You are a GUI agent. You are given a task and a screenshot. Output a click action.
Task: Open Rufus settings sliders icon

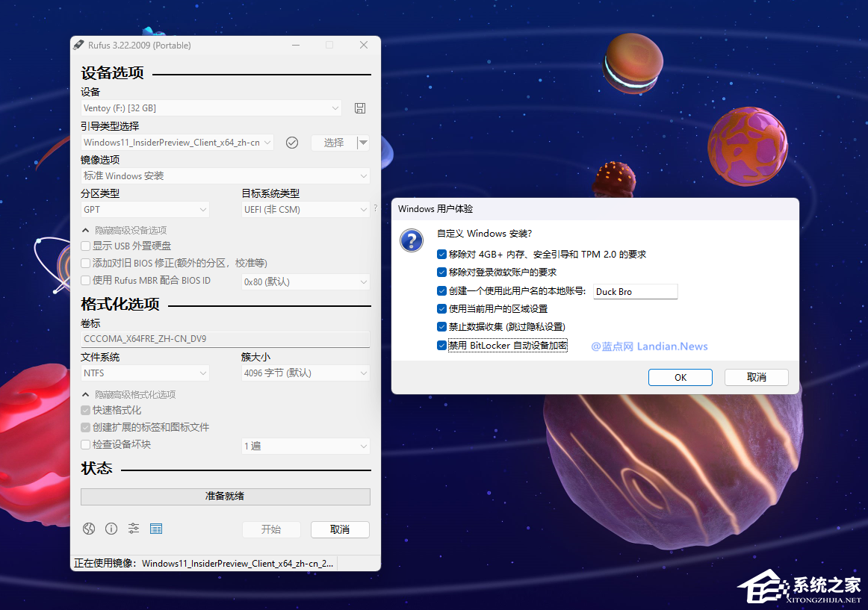coord(134,529)
